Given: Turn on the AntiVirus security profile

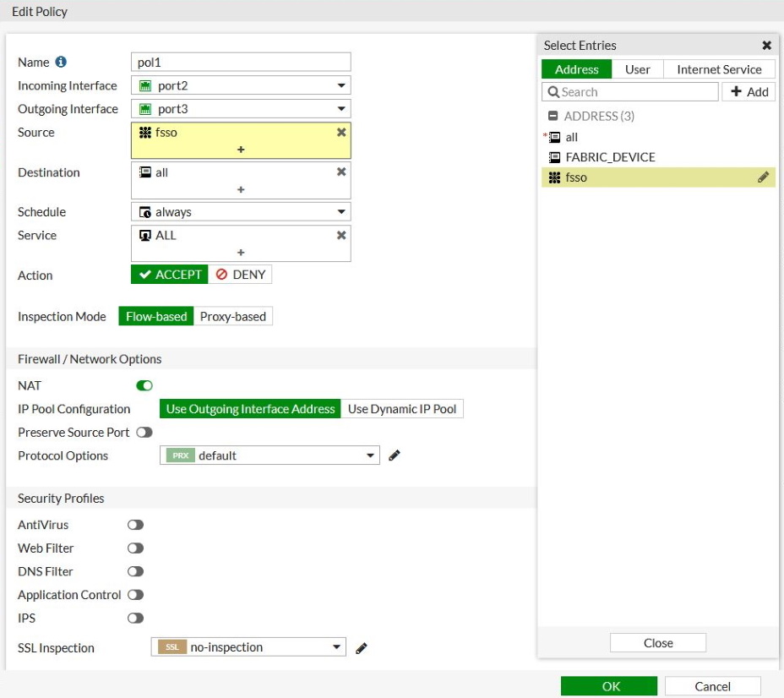Looking at the screenshot, I should (135, 525).
